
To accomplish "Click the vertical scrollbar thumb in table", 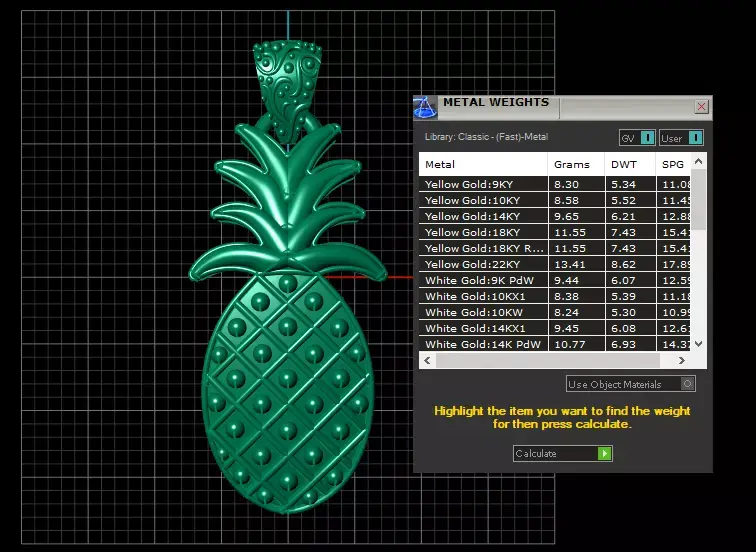I will [x=699, y=199].
